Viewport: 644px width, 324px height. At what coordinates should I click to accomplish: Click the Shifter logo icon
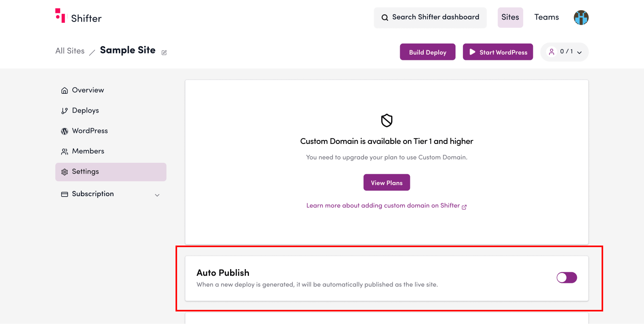60,16
